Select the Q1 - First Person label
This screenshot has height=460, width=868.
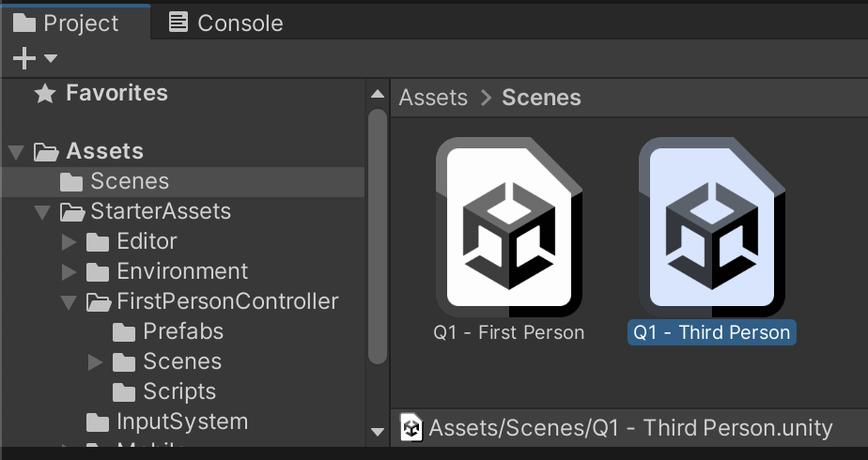click(x=508, y=332)
